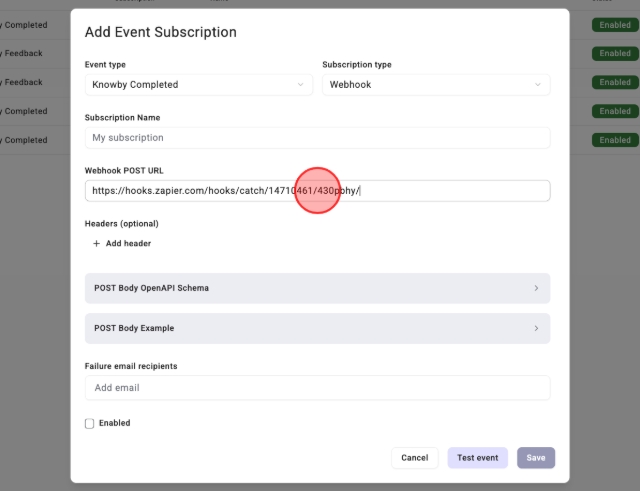Click the Webhook POST URL label

[124, 171]
